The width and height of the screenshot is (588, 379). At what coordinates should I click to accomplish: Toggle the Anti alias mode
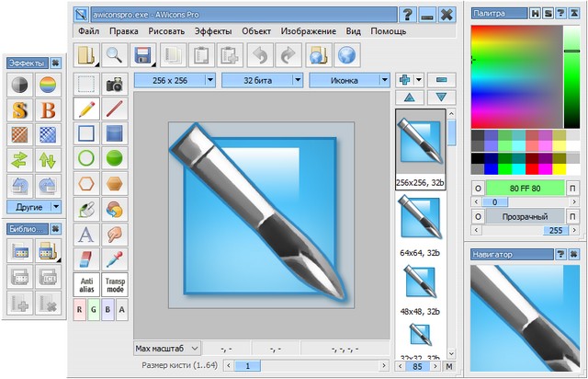click(87, 285)
